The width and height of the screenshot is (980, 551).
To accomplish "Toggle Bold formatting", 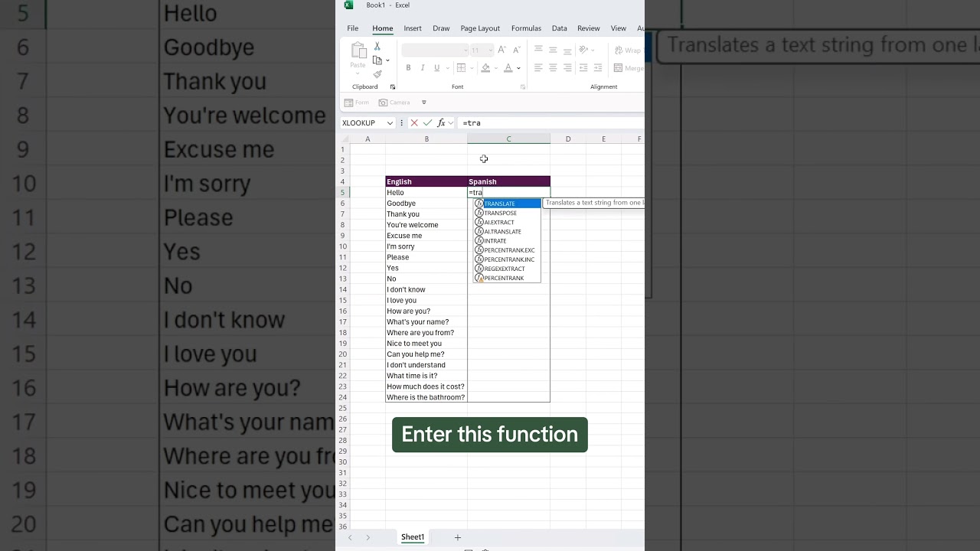I will pos(409,67).
